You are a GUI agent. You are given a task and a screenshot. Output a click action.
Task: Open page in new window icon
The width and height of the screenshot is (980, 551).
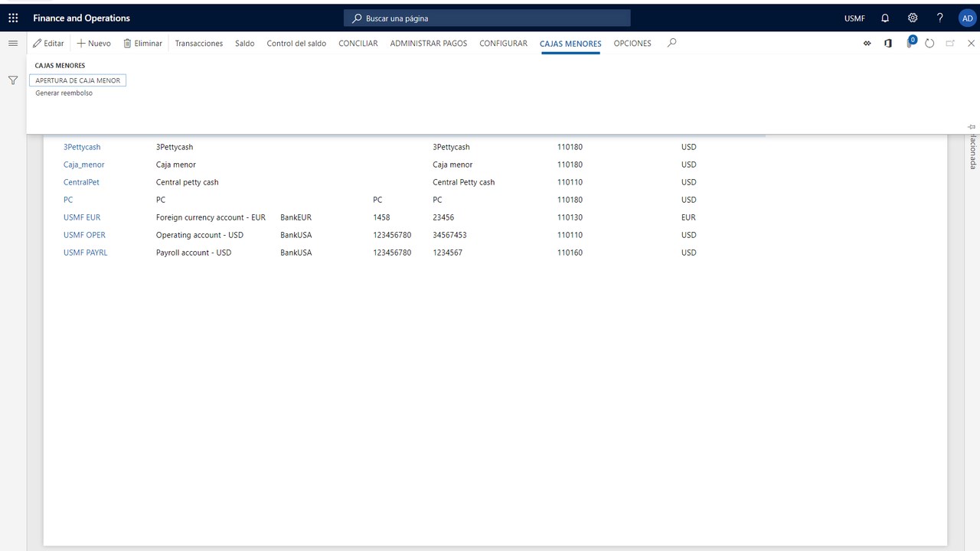point(950,44)
